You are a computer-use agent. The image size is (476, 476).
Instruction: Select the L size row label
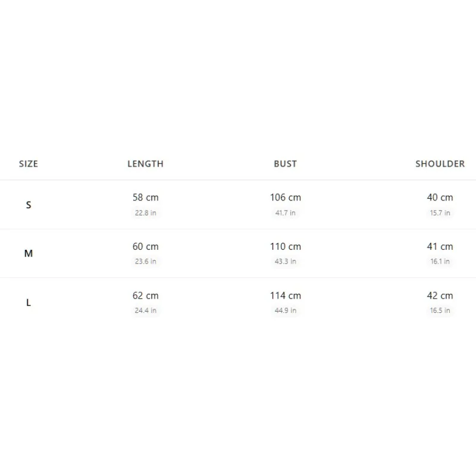(29, 302)
